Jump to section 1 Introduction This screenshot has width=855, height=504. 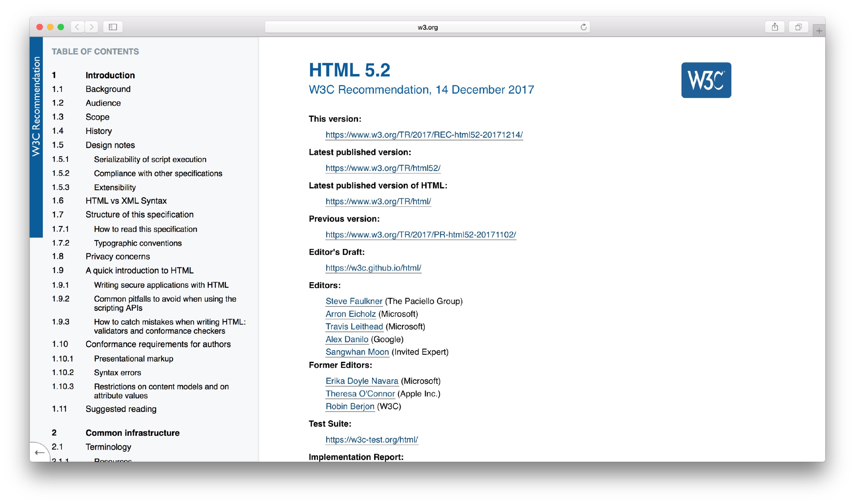[x=110, y=75]
